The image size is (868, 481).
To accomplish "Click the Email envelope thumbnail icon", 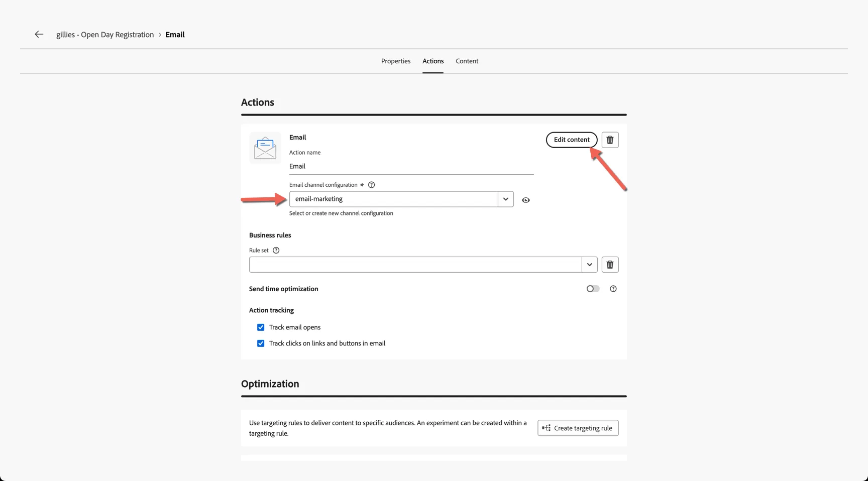I will [x=265, y=148].
